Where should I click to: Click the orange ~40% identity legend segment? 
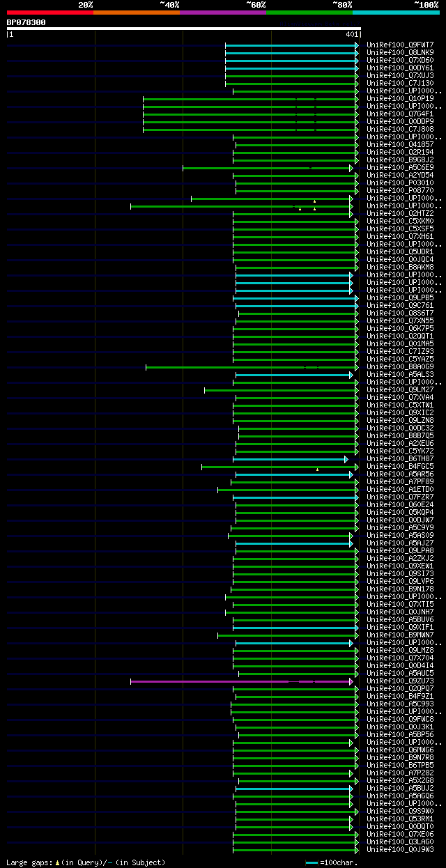[137, 13]
